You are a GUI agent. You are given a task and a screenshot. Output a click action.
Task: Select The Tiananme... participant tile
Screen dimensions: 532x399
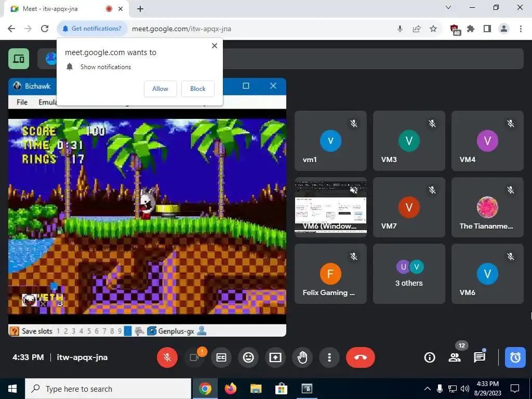point(487,207)
